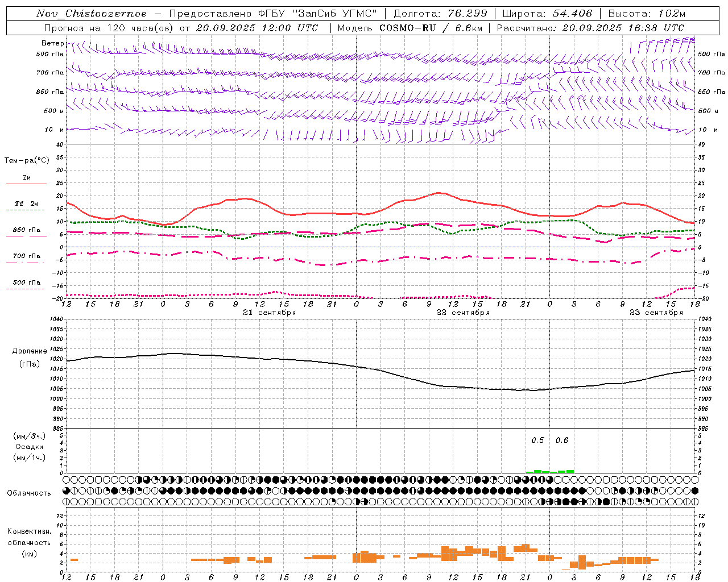Click the Конвективн. label of the convective panel
728x582 pixels.
(29, 531)
